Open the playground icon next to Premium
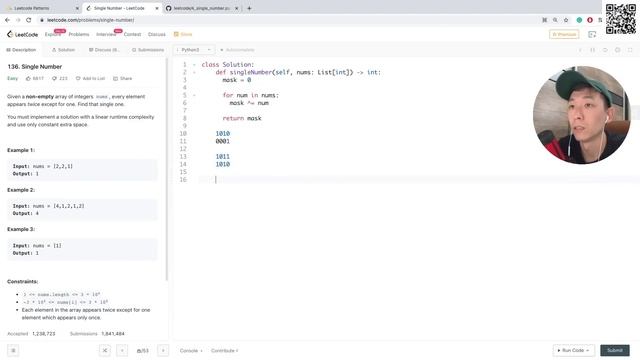The width and height of the screenshot is (640, 360). tap(592, 35)
